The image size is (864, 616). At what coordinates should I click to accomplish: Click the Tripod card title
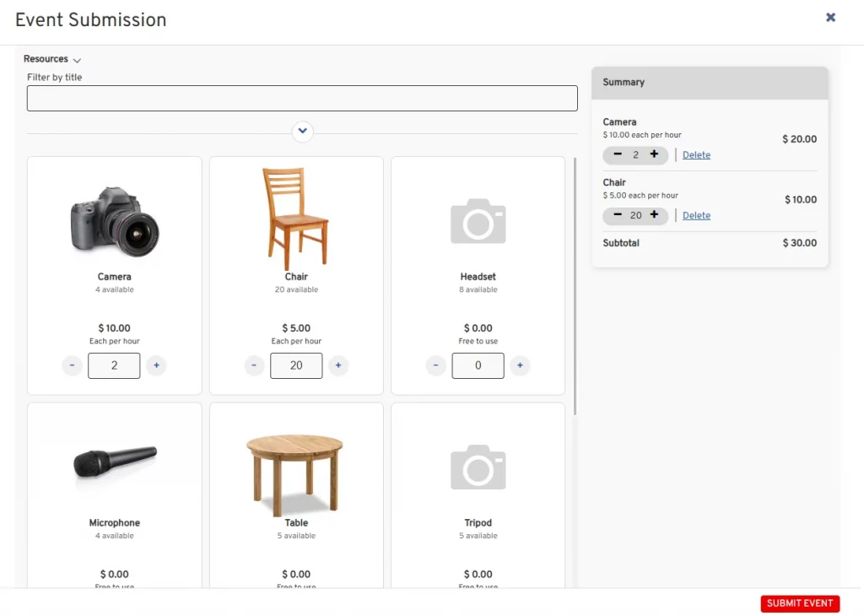[478, 523]
